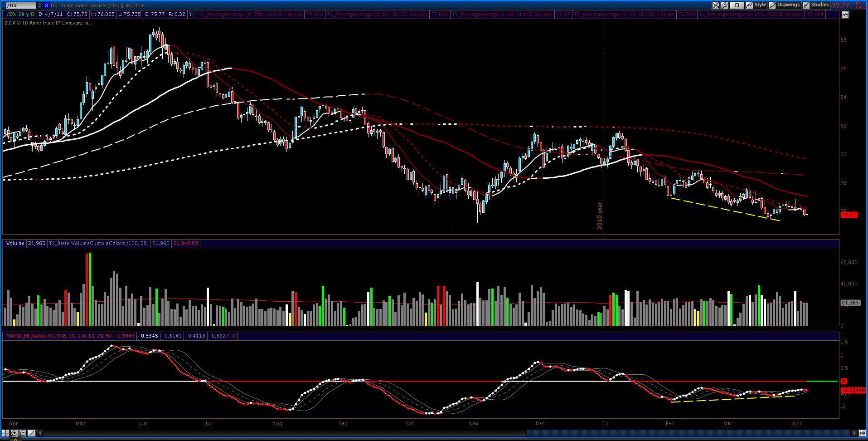Click the 78.494 moving average value
Viewport: 868px width, 441px height.
point(815,14)
